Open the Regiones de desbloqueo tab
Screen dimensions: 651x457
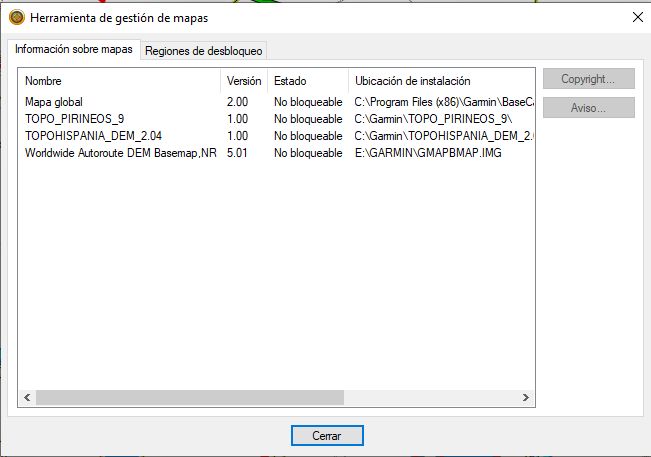point(203,51)
